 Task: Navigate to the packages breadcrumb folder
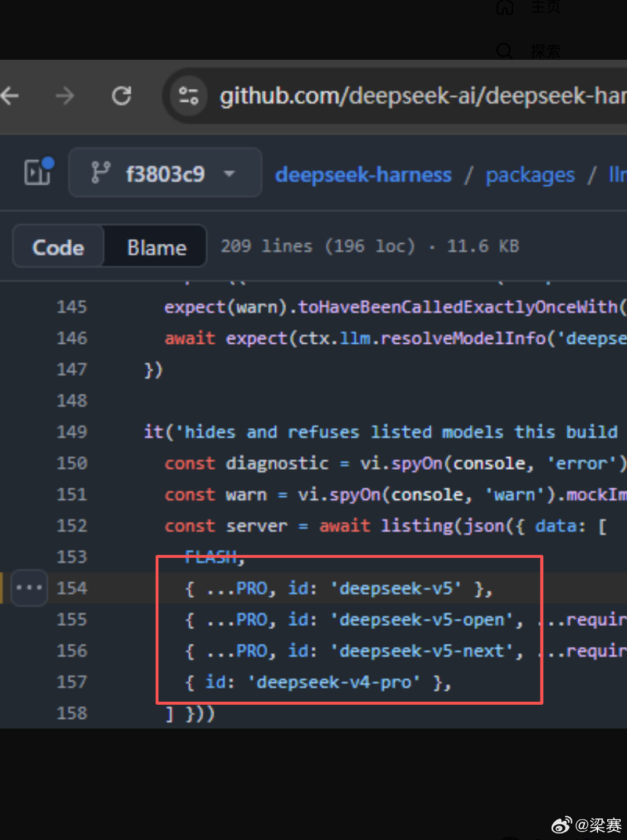[530, 175]
